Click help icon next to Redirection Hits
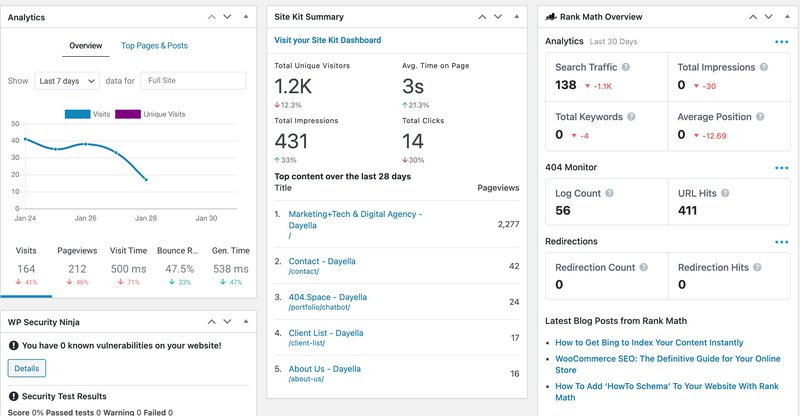This screenshot has width=800, height=416. click(x=757, y=267)
